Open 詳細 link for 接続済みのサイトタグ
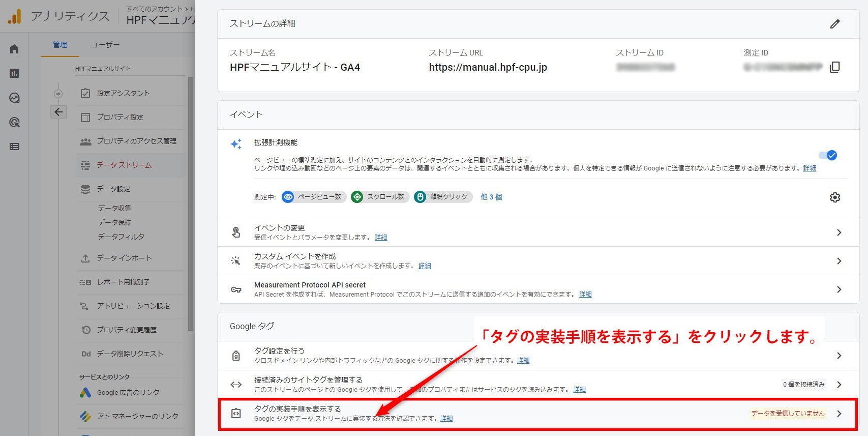 [x=579, y=390]
